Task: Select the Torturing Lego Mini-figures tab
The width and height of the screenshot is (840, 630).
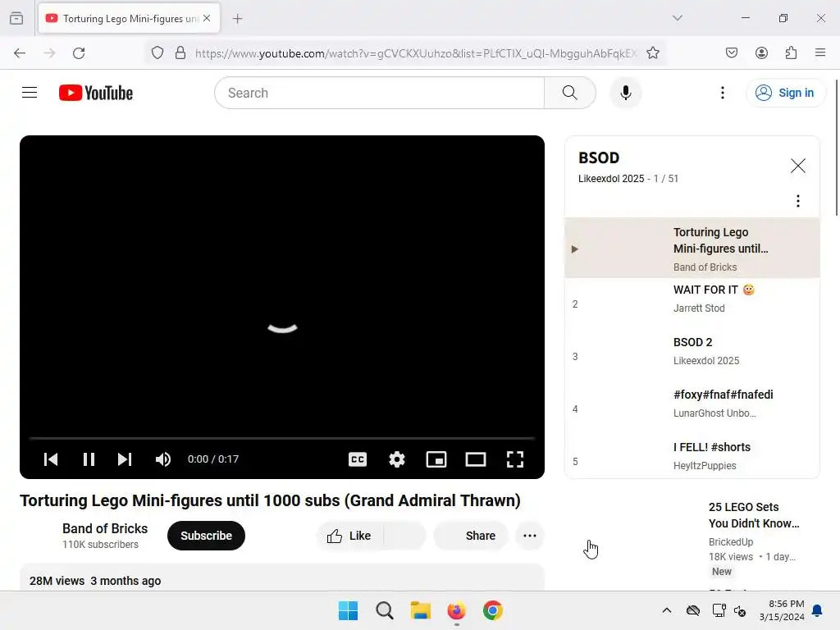Action: click(x=129, y=19)
